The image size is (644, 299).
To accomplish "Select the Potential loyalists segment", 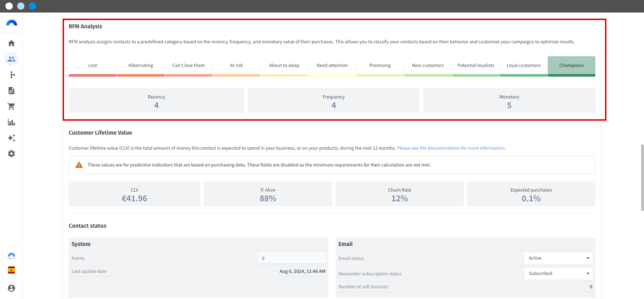I will tap(476, 66).
